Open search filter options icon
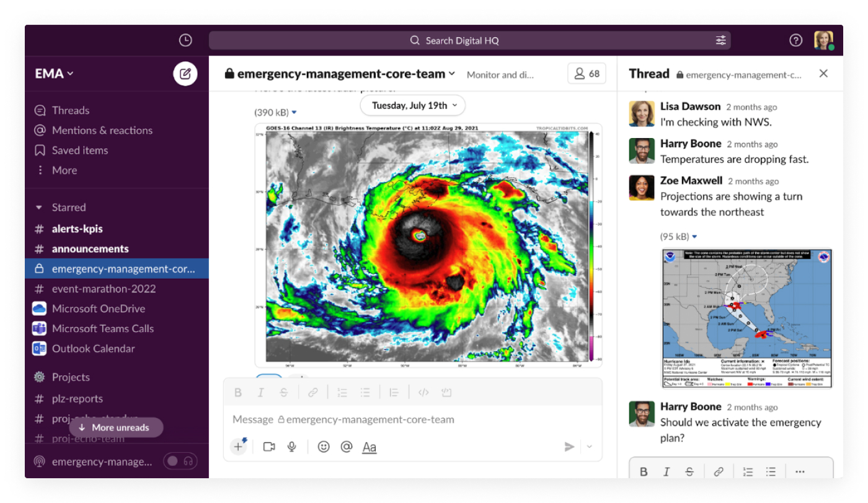The width and height of the screenshot is (868, 503). click(x=720, y=40)
